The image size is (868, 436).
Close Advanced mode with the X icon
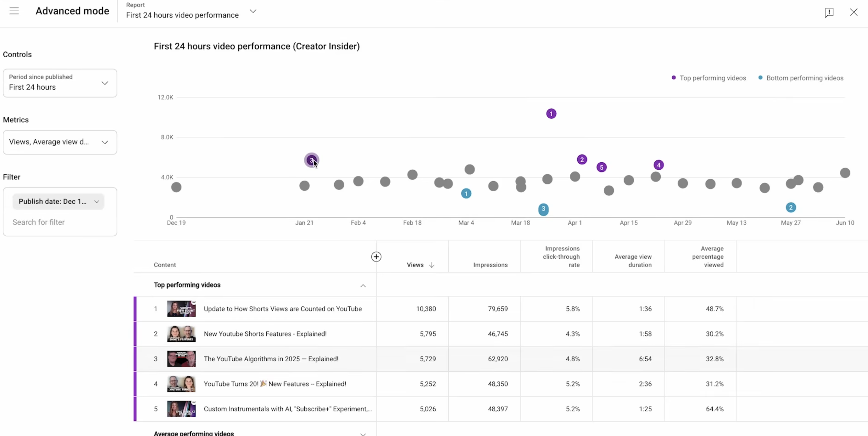(x=854, y=13)
